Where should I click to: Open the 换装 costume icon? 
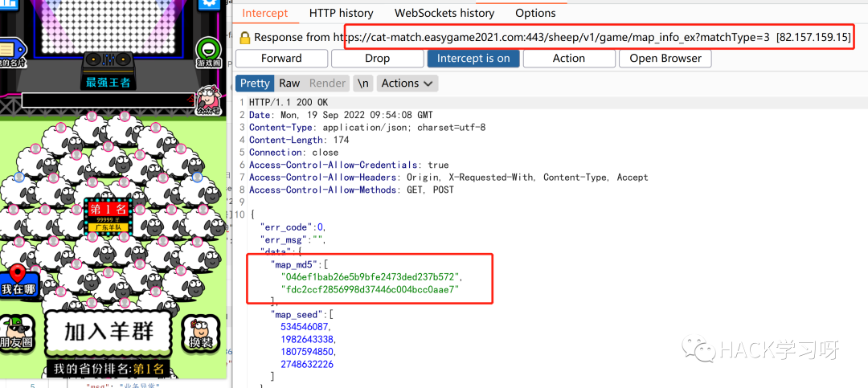tap(200, 334)
